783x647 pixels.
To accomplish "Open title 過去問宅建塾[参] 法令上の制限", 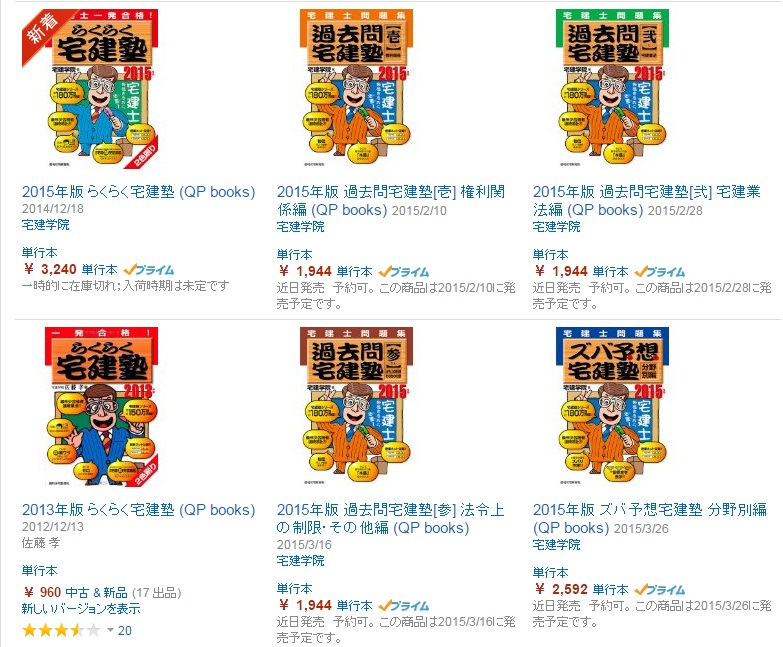I will click(x=391, y=518).
